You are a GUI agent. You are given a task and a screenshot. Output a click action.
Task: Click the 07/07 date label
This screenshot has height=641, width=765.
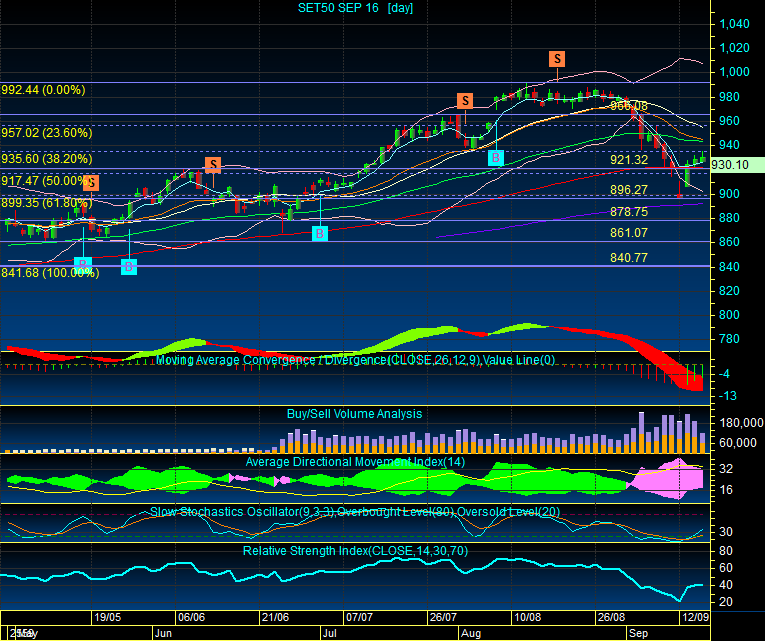[x=359, y=617]
